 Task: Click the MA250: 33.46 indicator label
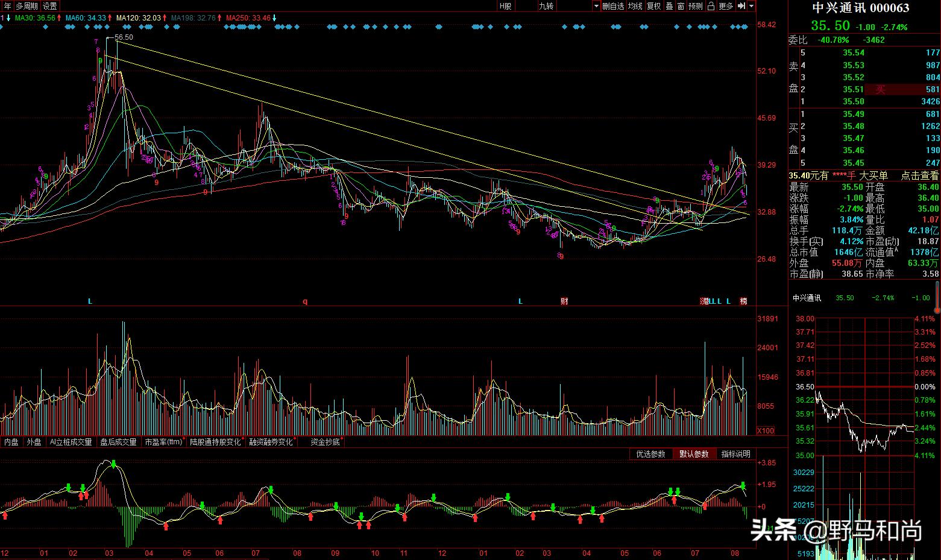pos(248,18)
